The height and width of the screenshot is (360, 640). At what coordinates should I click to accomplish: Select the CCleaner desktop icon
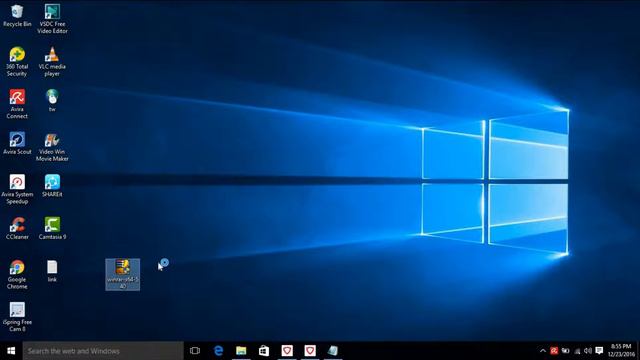coord(17,228)
